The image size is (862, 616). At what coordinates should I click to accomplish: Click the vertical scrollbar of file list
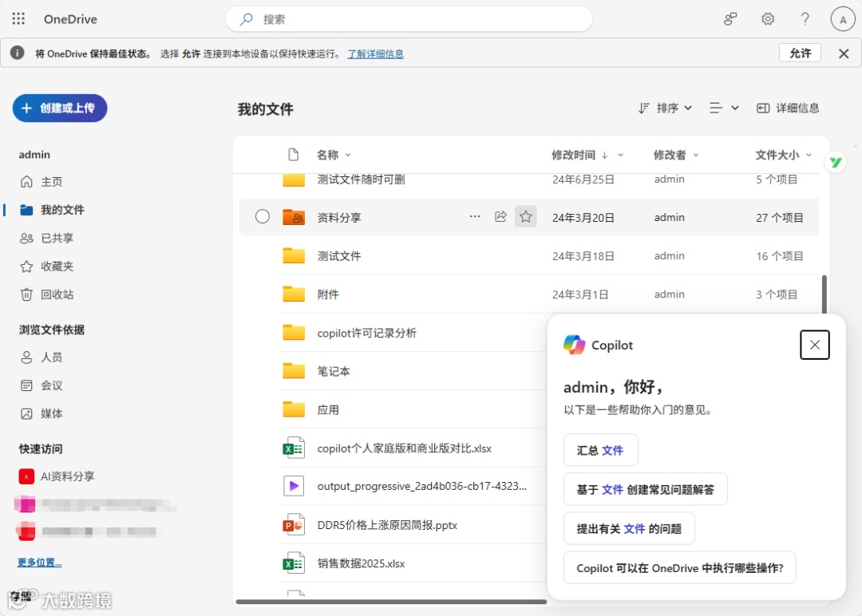coord(824,294)
